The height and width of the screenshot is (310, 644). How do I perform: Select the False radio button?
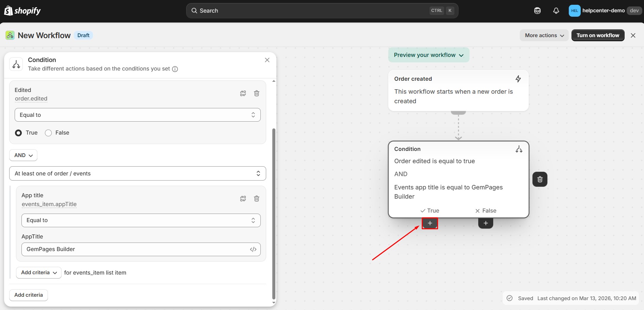tap(48, 133)
